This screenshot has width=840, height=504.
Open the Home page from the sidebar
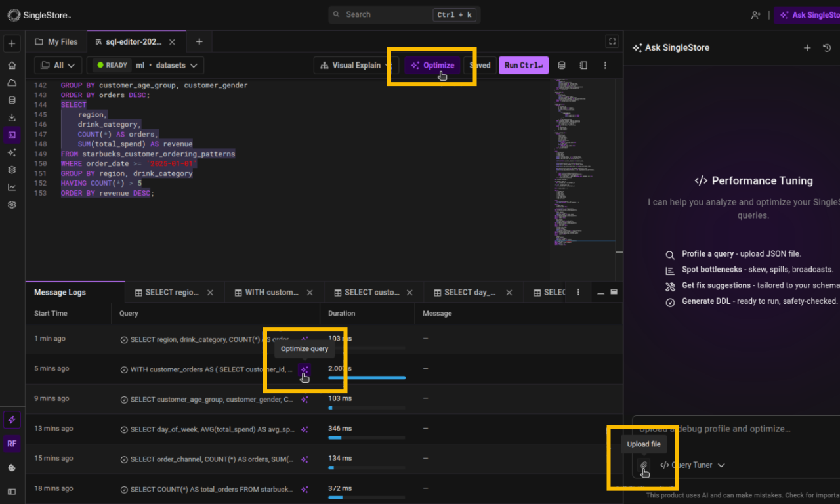pos(12,66)
